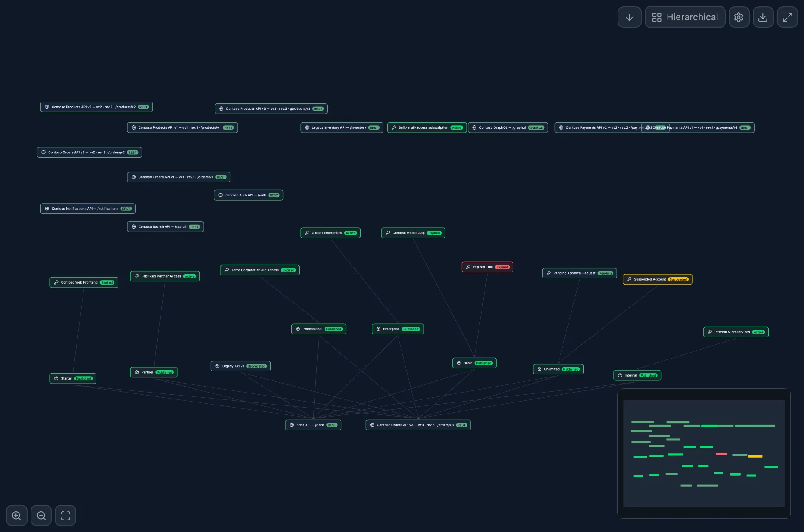804x532 pixels.
Task: Expand the graph to fullscreen with the arrows icon
Action: (787, 17)
